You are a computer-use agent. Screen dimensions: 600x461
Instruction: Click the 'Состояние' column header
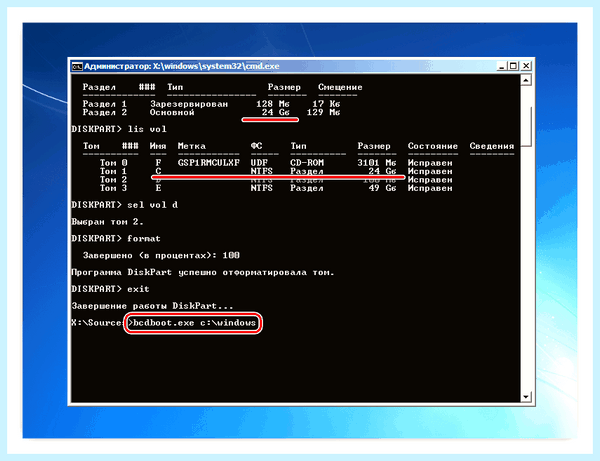point(432,146)
